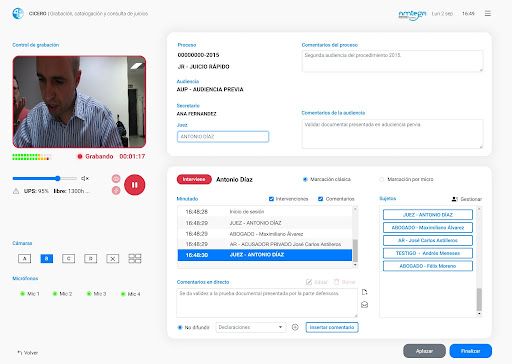Click the Juez input field
The height and width of the screenshot is (364, 512).
point(223,137)
